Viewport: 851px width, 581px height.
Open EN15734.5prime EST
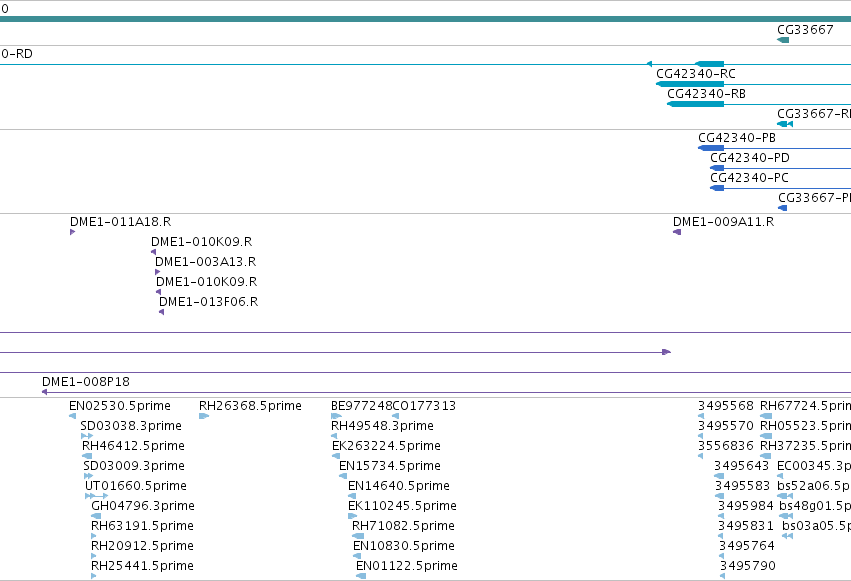coord(390,466)
